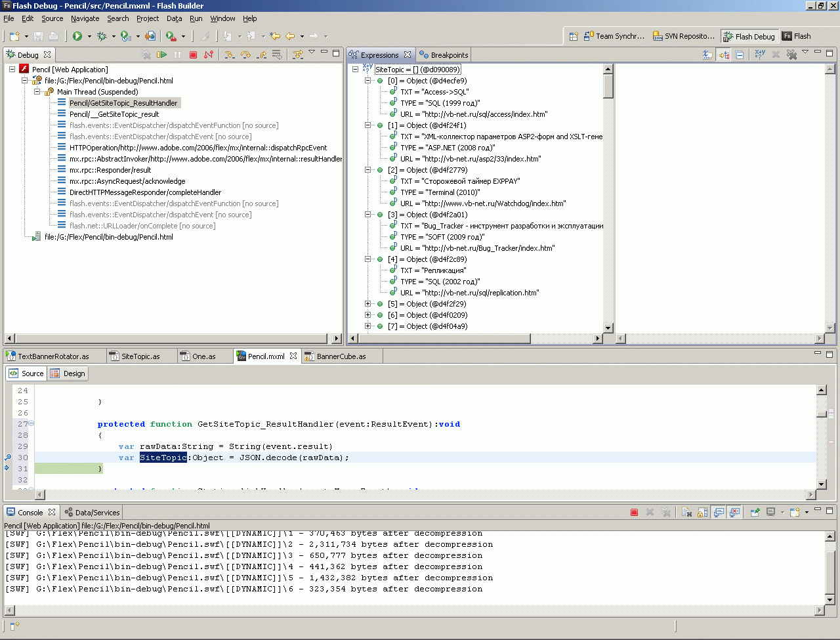Click the Debug bug icon in main toolbar

[102, 36]
